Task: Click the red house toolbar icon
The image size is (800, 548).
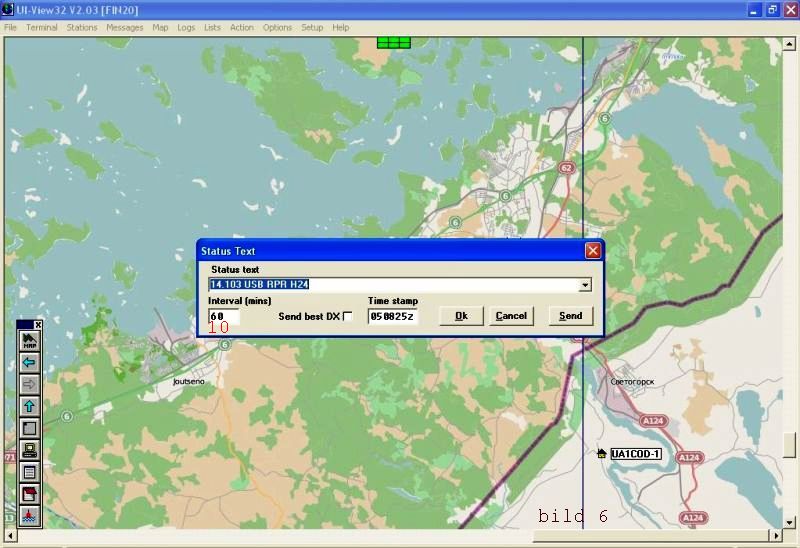Action: pos(29,494)
